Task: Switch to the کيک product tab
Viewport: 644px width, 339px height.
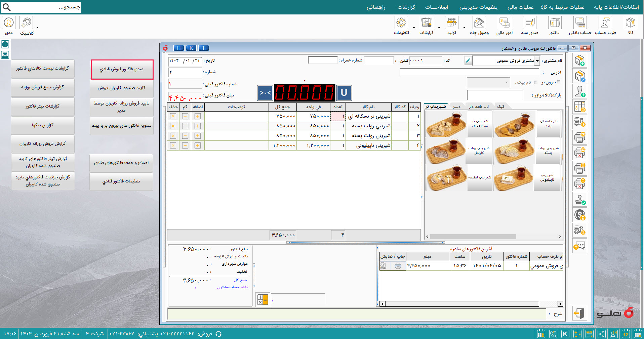Action: [501, 107]
